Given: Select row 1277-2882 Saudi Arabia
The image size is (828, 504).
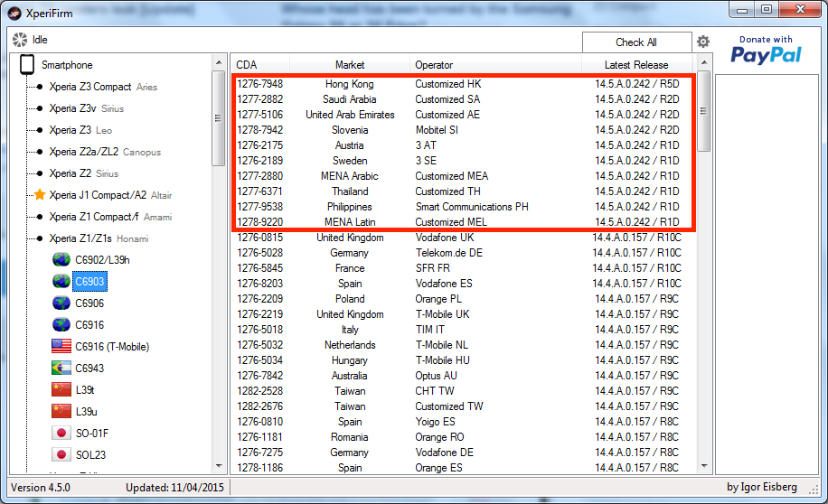Looking at the screenshot, I should point(464,99).
